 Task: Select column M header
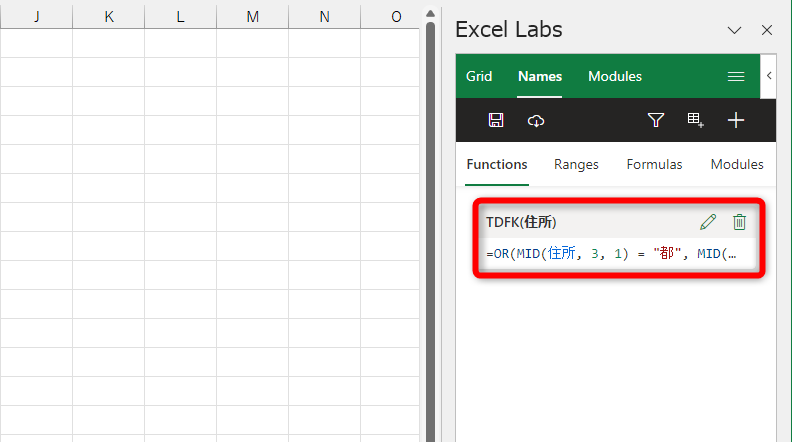pos(253,17)
